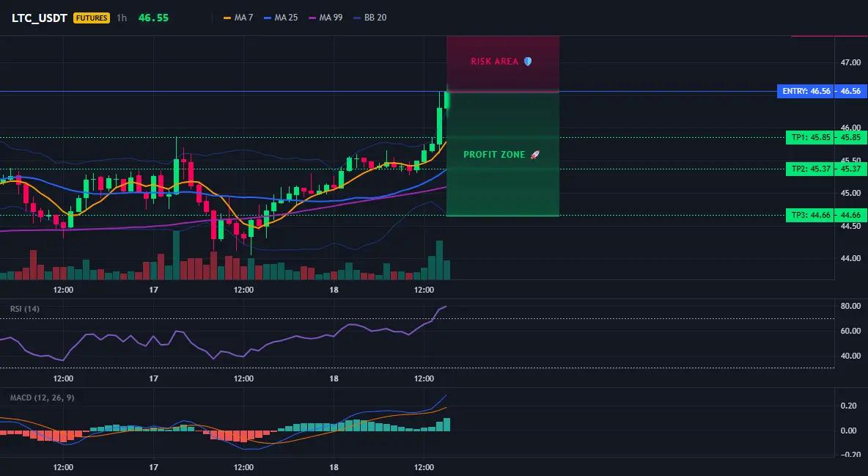Toggle the MA 25 legend item
Viewport: 868px width, 476px height.
pyautogui.click(x=281, y=18)
